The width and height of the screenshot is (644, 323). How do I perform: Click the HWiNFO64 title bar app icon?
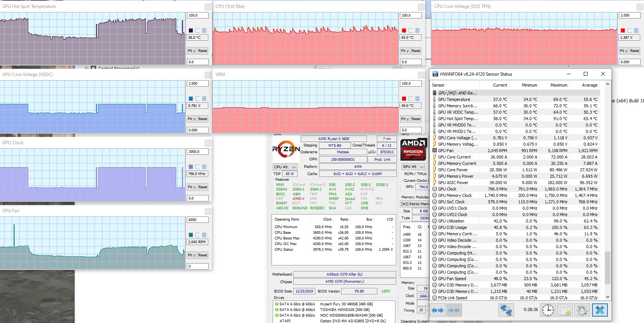coord(435,74)
